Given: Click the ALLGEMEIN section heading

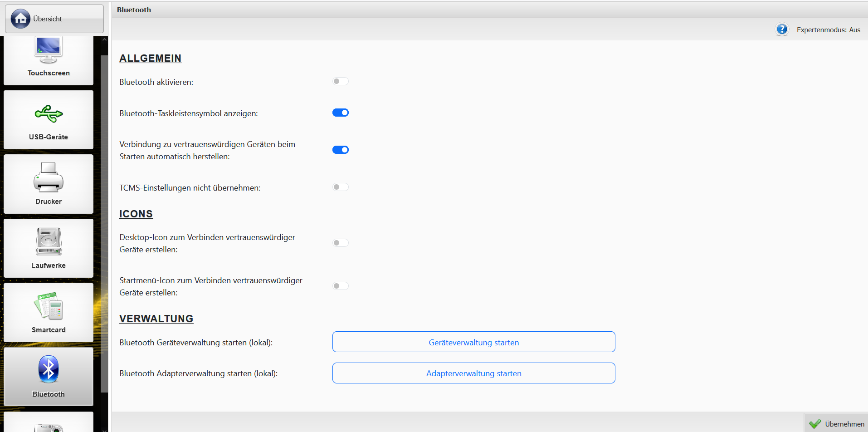Looking at the screenshot, I should pyautogui.click(x=151, y=58).
